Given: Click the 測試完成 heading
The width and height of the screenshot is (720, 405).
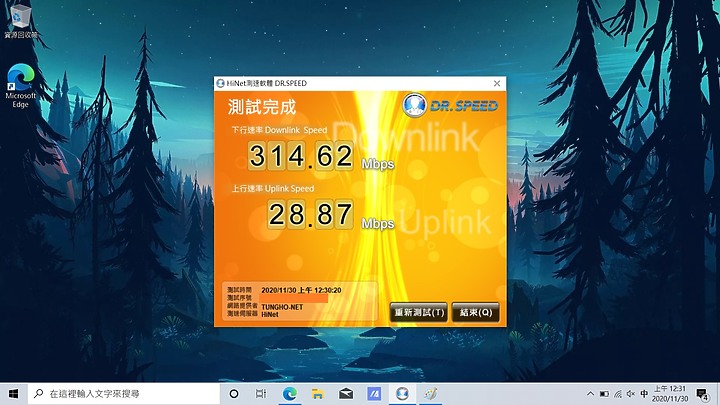Looking at the screenshot, I should [262, 107].
